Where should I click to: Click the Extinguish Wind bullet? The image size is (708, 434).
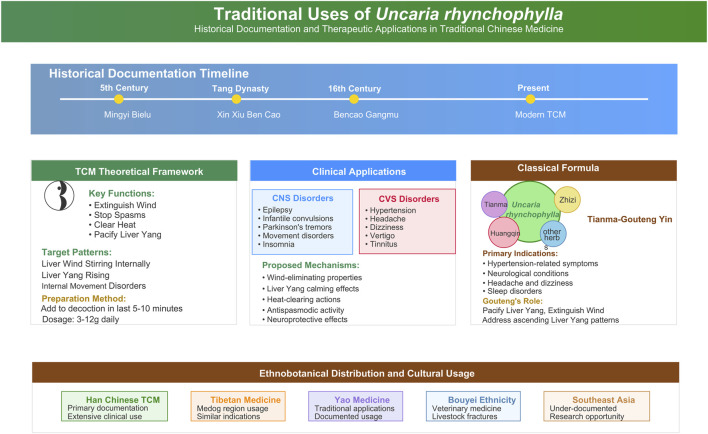point(122,205)
